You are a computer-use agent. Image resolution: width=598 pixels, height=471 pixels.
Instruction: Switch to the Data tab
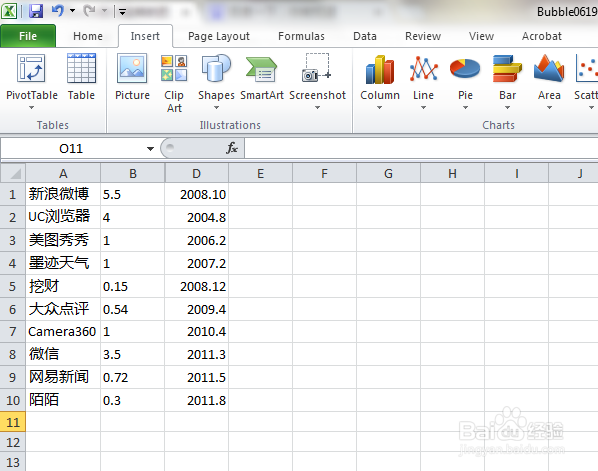coord(365,36)
